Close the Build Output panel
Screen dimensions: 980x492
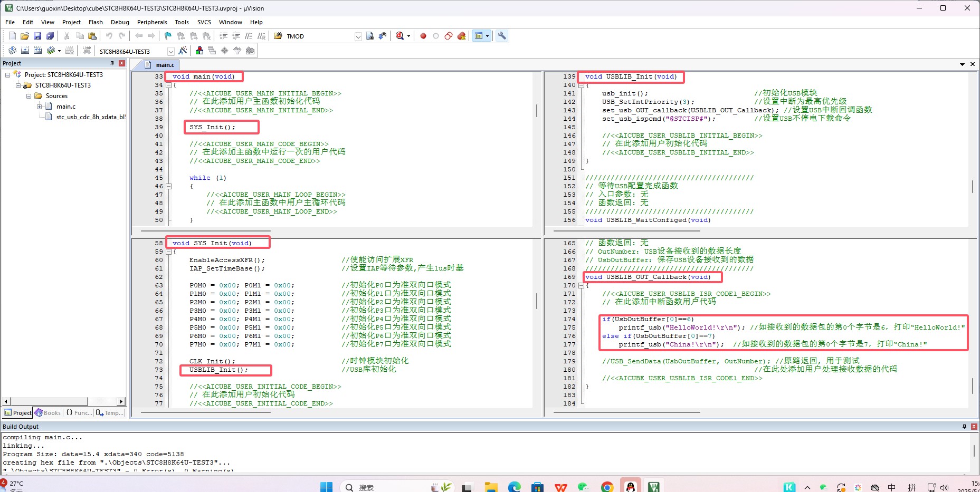974,427
